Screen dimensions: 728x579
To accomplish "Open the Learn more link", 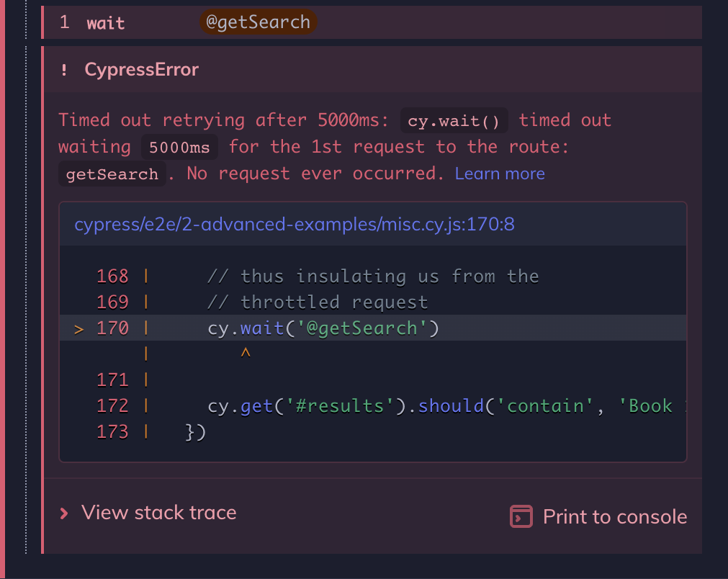I will (500, 174).
